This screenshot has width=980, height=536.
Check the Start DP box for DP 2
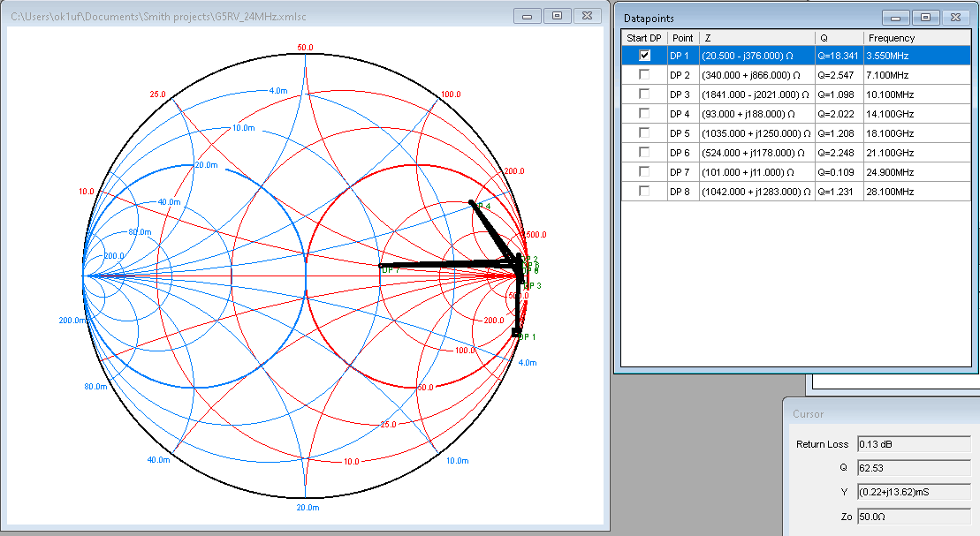tap(644, 74)
